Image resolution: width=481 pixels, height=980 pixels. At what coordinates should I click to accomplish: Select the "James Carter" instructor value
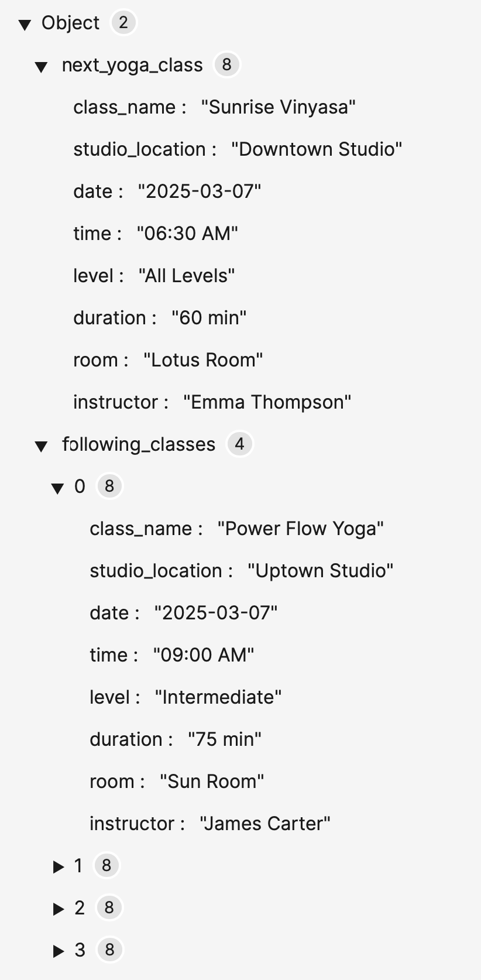[264, 824]
